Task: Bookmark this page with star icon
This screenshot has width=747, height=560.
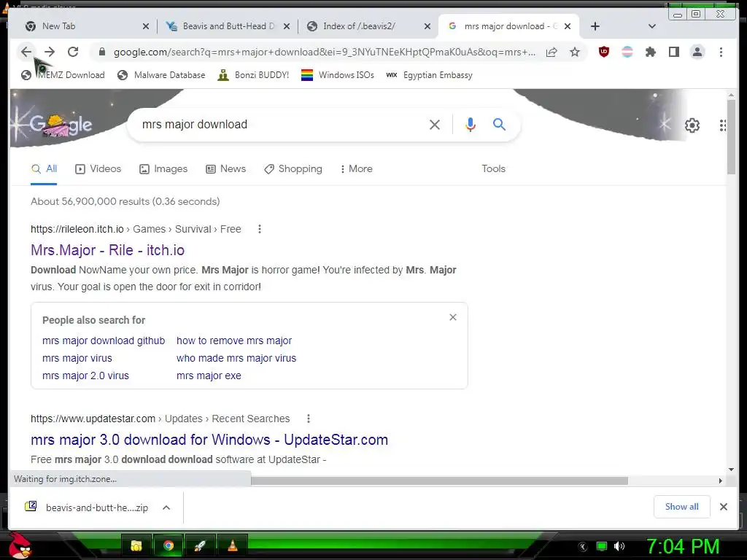Action: [x=575, y=52]
